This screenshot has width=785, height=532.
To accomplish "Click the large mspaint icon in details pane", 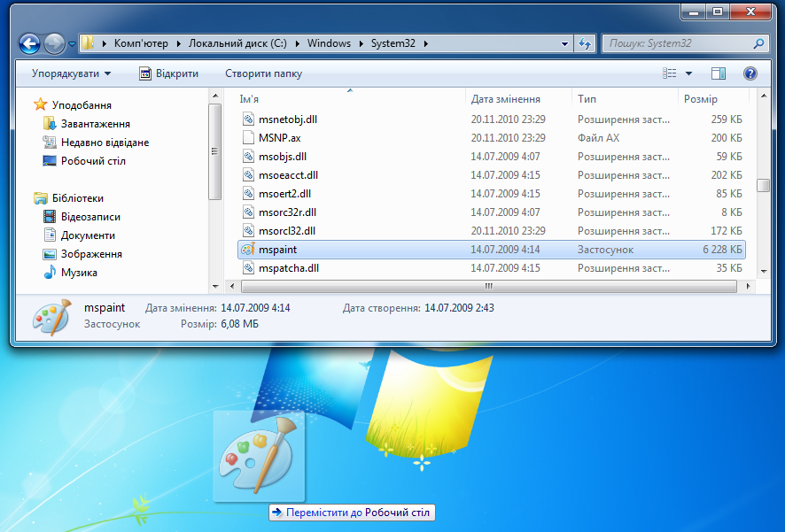I will [52, 317].
